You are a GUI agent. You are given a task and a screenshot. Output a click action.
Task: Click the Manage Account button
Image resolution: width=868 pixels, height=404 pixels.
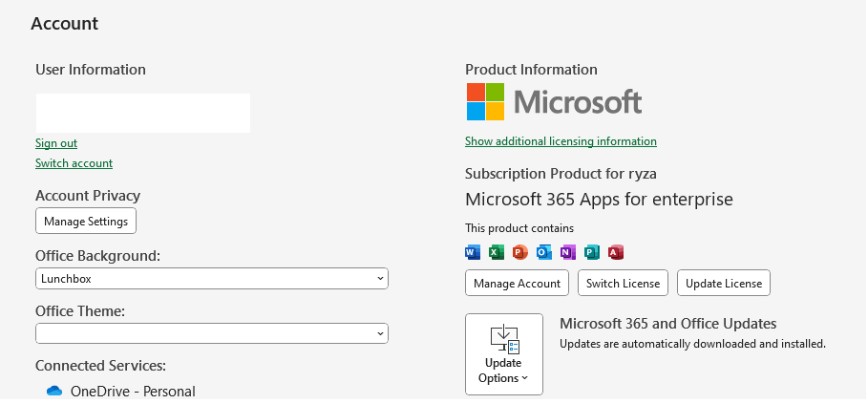pyautogui.click(x=517, y=283)
